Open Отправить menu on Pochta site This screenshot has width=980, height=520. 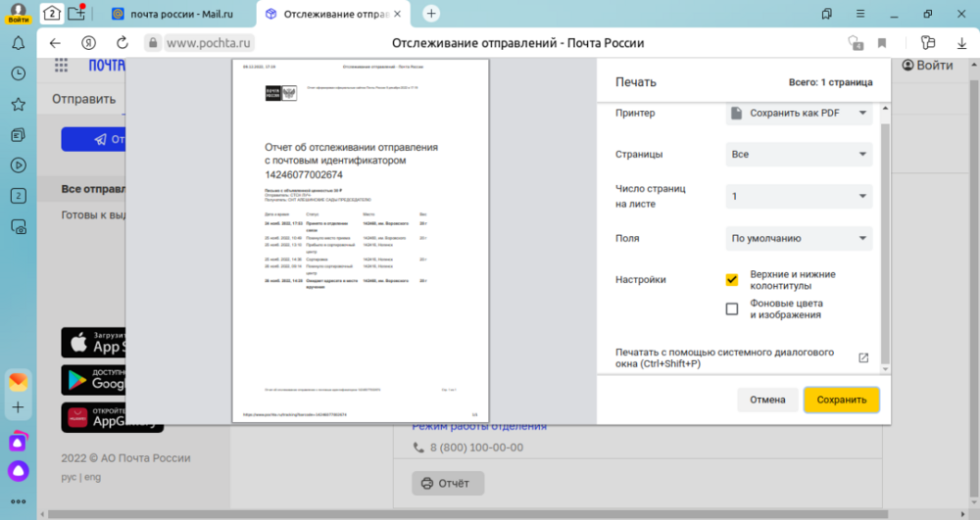[83, 99]
